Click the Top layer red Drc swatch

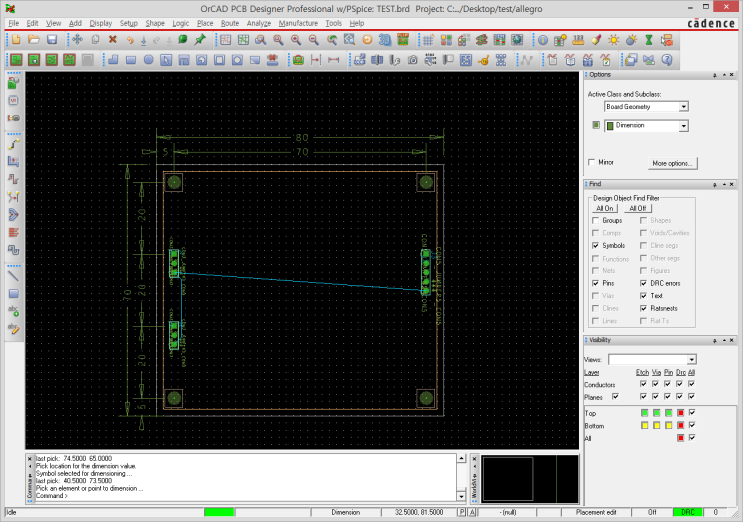tap(680, 412)
